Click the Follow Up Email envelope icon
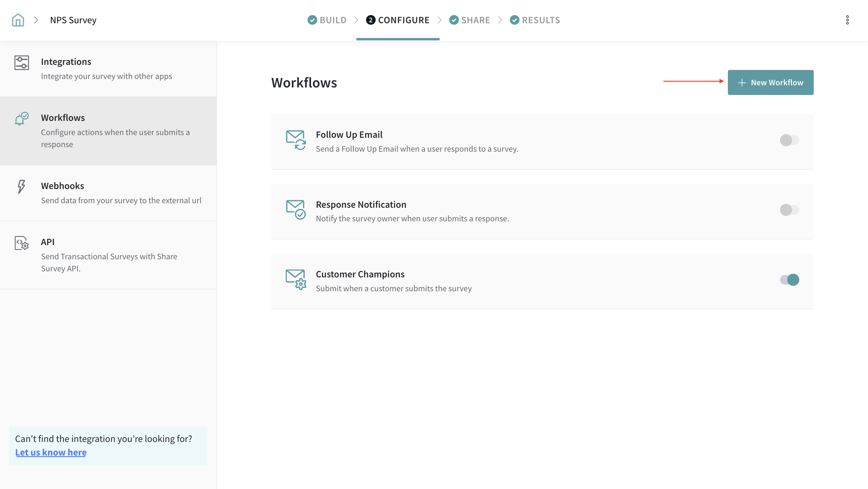868x489 pixels. point(295,140)
